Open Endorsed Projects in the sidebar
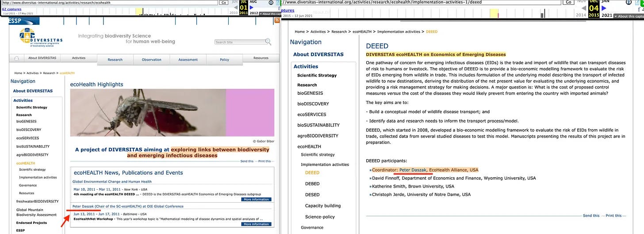Screen dimensions: 644x234 (31, 223)
